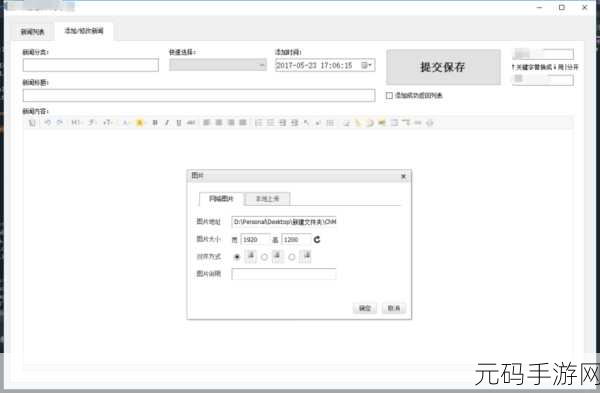Viewport: 600px width, 393px height.
Task: Reset image size with circular arrow
Action: [317, 240]
